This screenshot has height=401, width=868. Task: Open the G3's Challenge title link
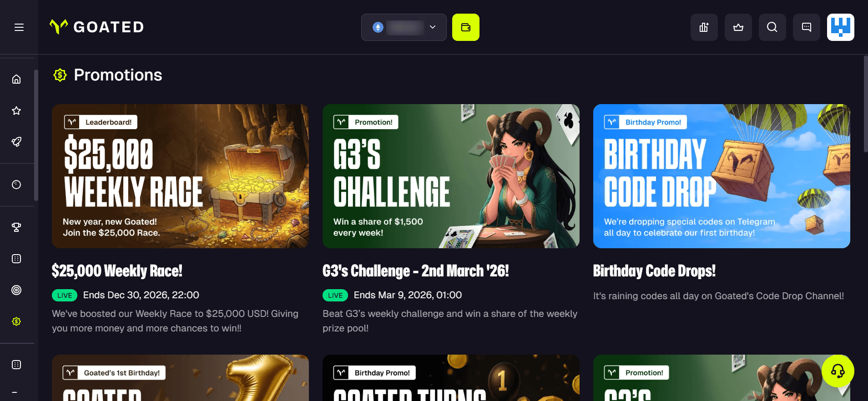[415, 271]
